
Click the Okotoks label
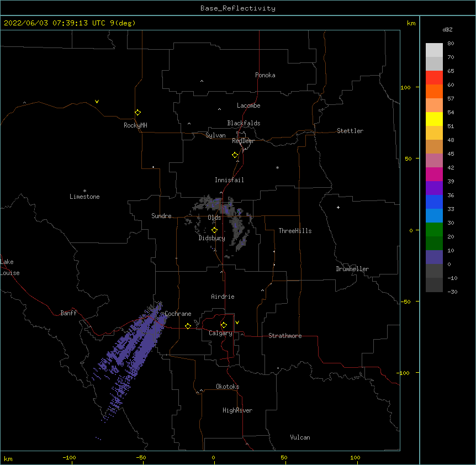tap(228, 387)
